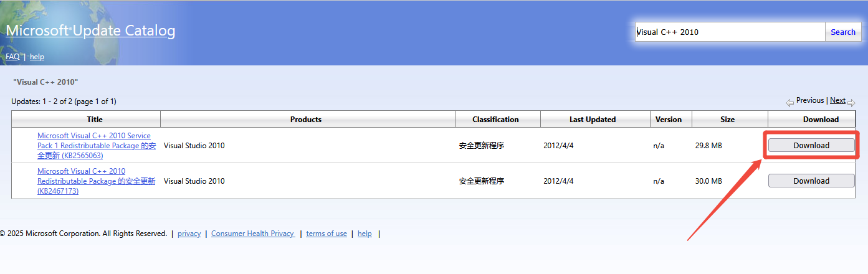868x274 pixels.
Task: Focus the search box containing Visual C++ 2010
Action: tap(730, 32)
